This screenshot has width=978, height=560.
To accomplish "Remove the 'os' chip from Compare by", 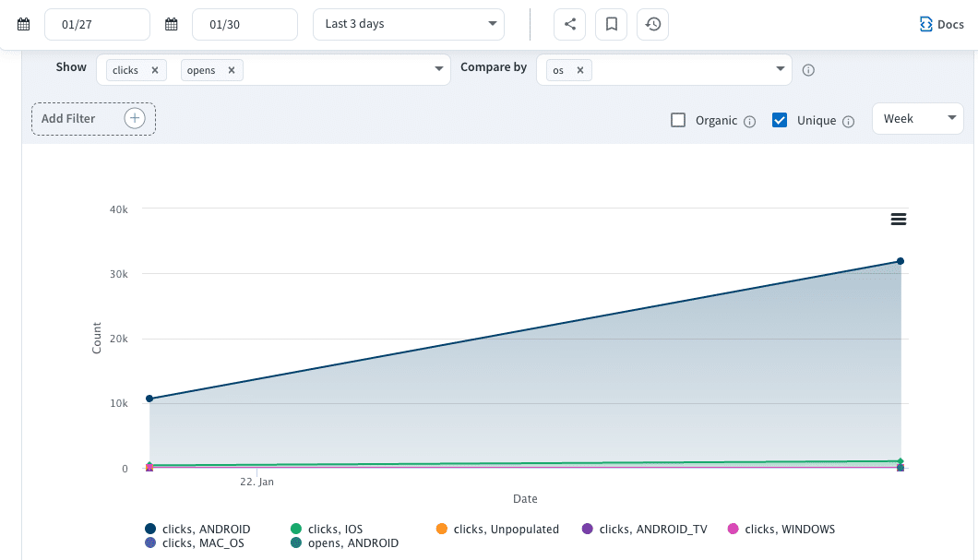I will [x=582, y=69].
